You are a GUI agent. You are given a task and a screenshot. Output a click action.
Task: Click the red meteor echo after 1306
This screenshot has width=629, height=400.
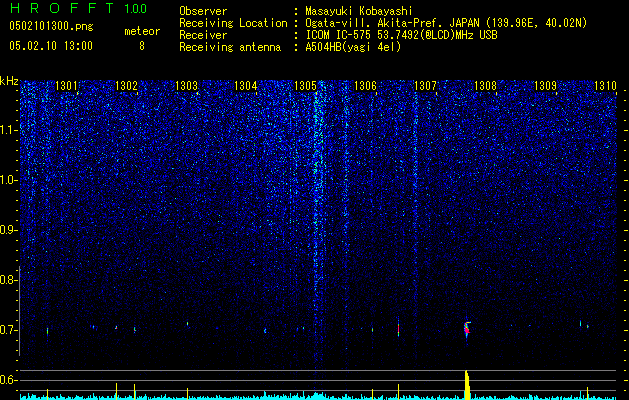click(x=398, y=327)
